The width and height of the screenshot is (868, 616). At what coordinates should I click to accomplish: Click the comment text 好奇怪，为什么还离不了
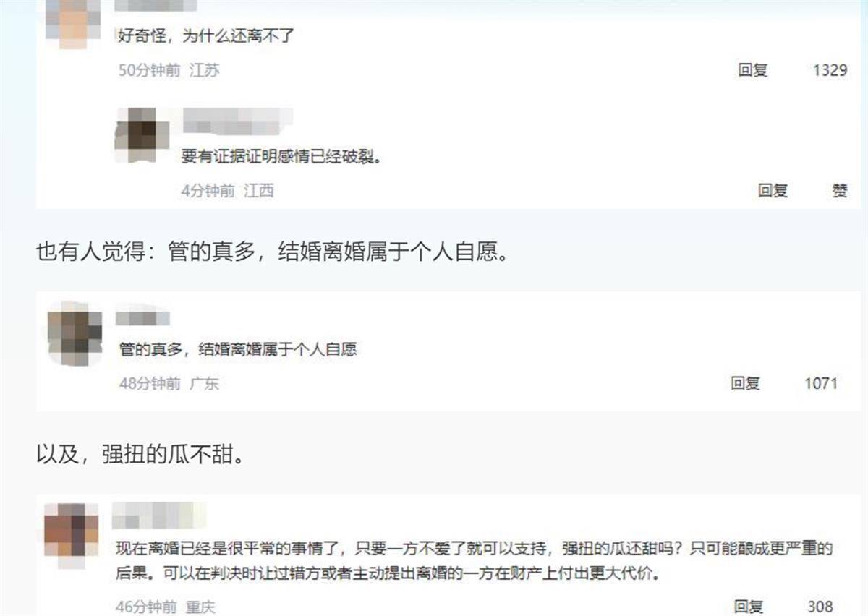[x=207, y=35]
